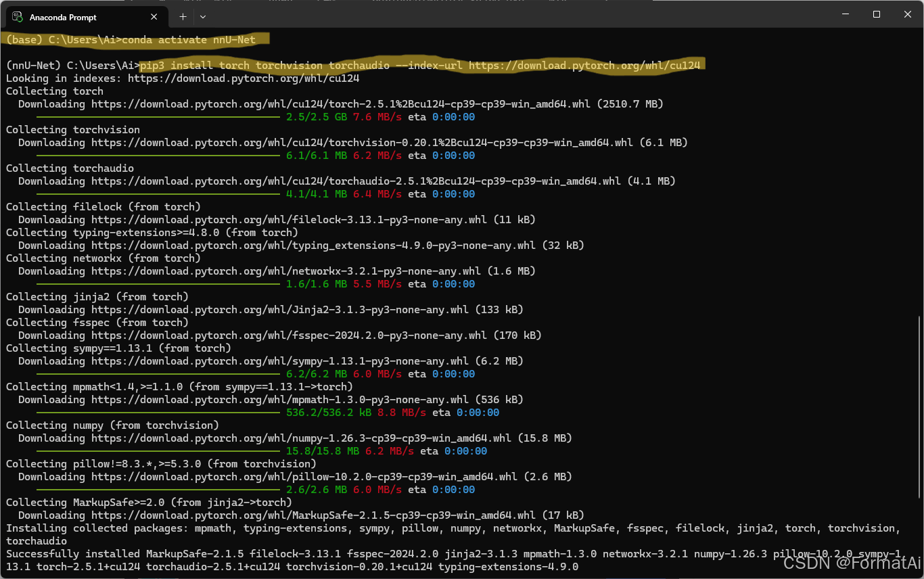This screenshot has height=579, width=924.
Task: Click the pillow-10.2.0 wheel URL
Action: point(304,477)
